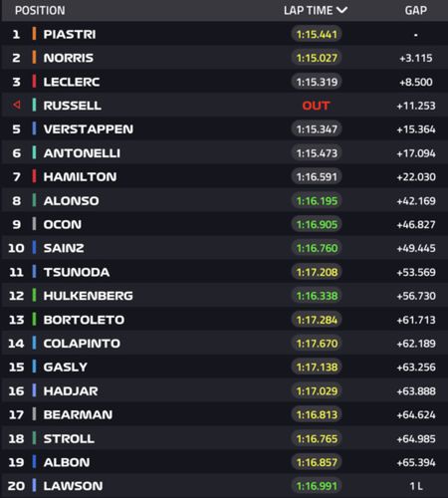Open the Norris driver name
The height and width of the screenshot is (498, 448).
[69, 58]
